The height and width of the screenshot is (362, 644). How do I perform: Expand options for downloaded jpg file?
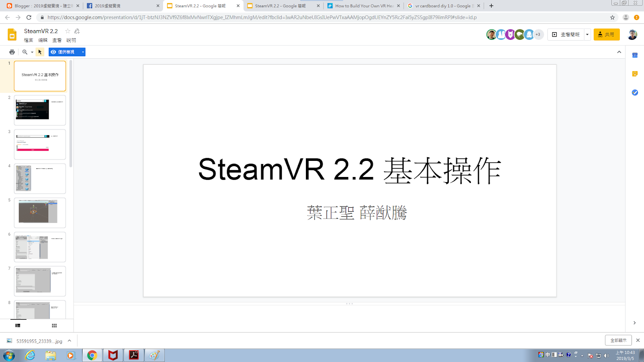coord(69,341)
